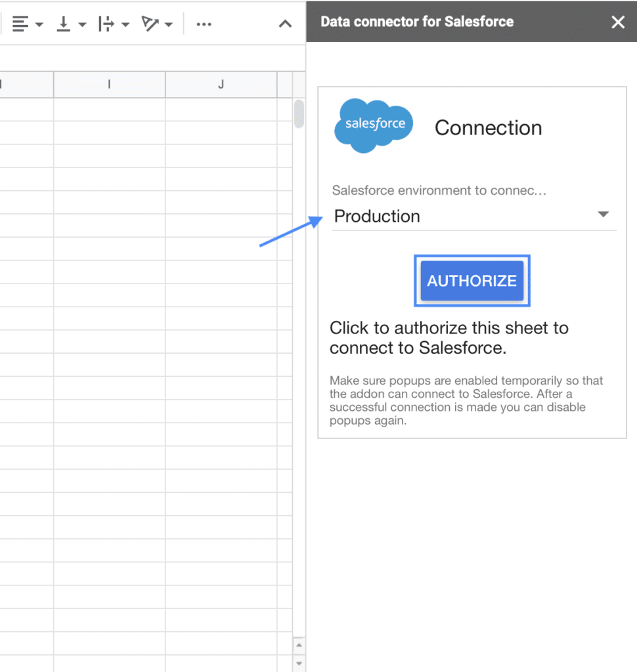Click the 'Make sure popups are enabled' note
The image size is (637, 672).
[x=466, y=400]
